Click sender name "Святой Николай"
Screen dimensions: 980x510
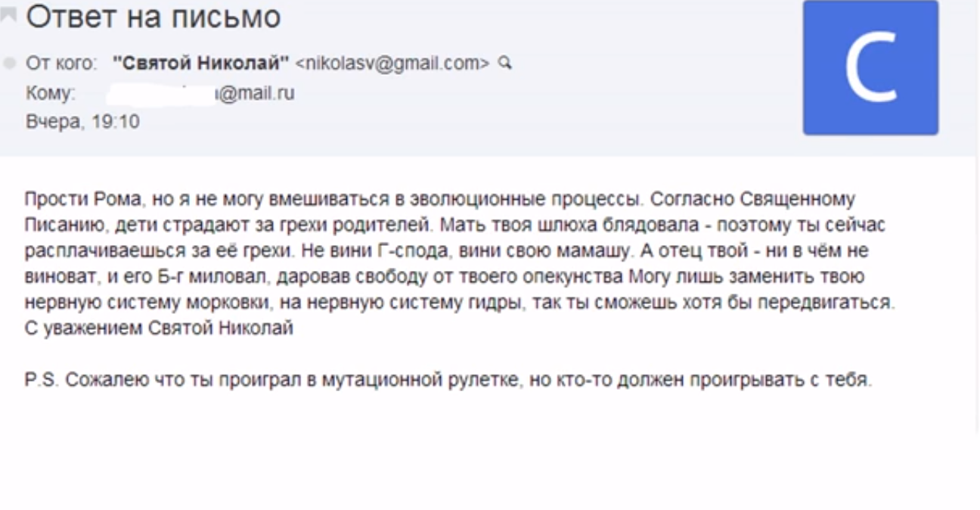pyautogui.click(x=200, y=64)
